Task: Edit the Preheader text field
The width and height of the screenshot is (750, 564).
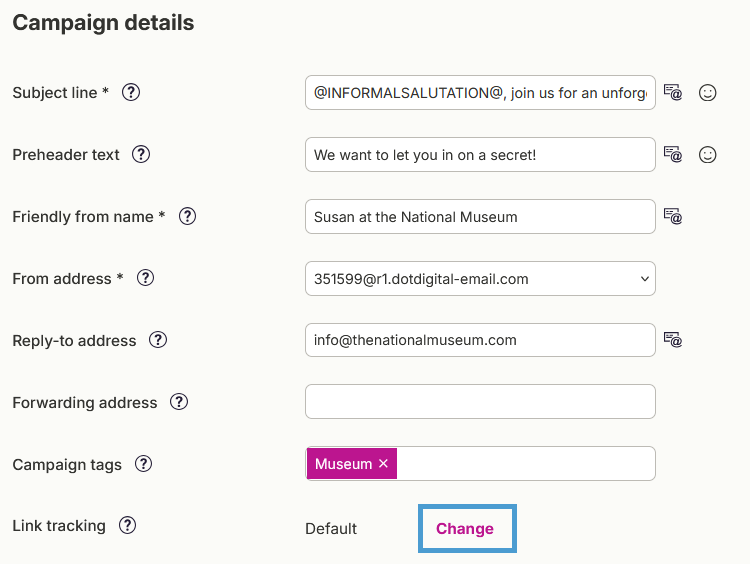Action: 480,155
